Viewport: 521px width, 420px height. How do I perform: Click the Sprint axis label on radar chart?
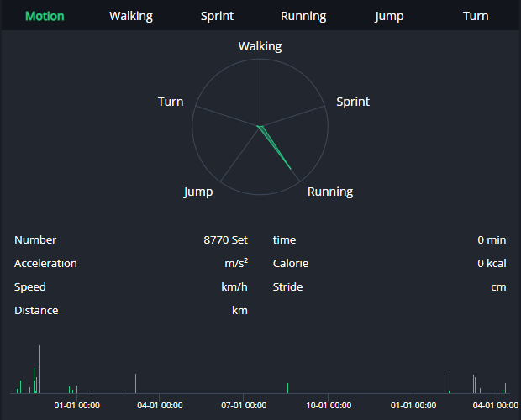pos(353,102)
